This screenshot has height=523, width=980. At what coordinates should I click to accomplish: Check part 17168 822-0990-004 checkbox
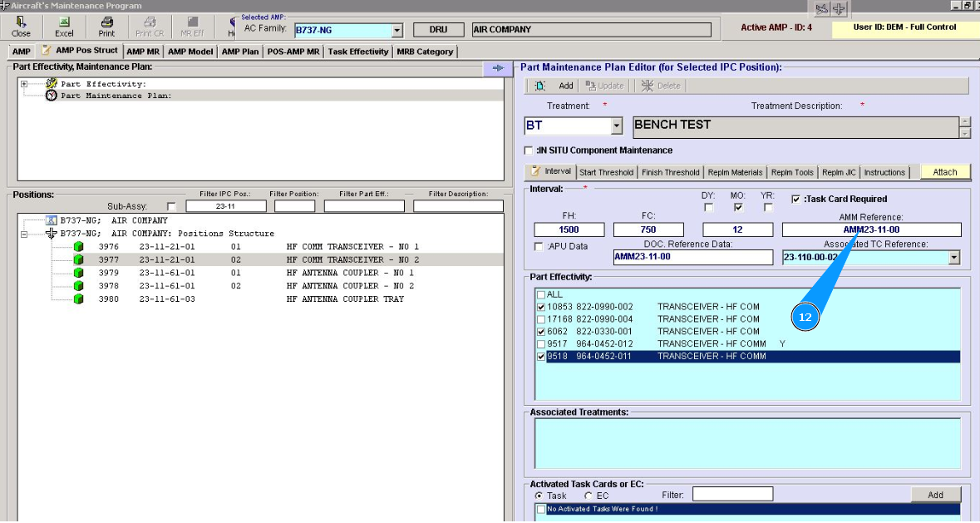pos(542,319)
